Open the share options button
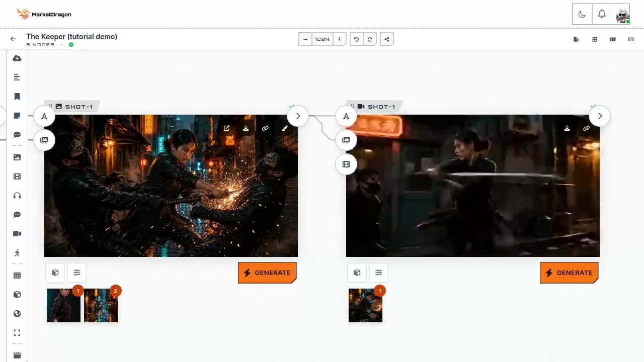Image resolution: width=644 pixels, height=362 pixels. [x=387, y=39]
